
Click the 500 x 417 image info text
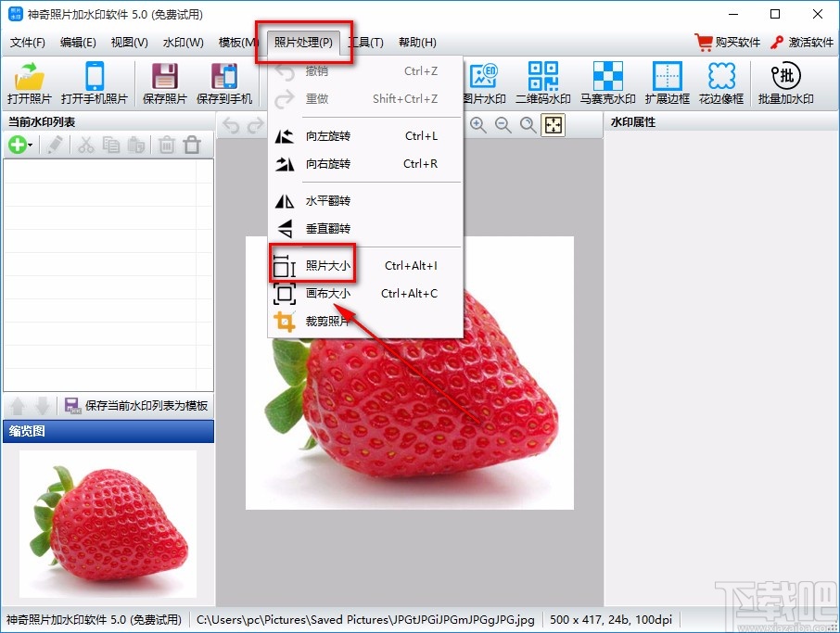click(611, 620)
